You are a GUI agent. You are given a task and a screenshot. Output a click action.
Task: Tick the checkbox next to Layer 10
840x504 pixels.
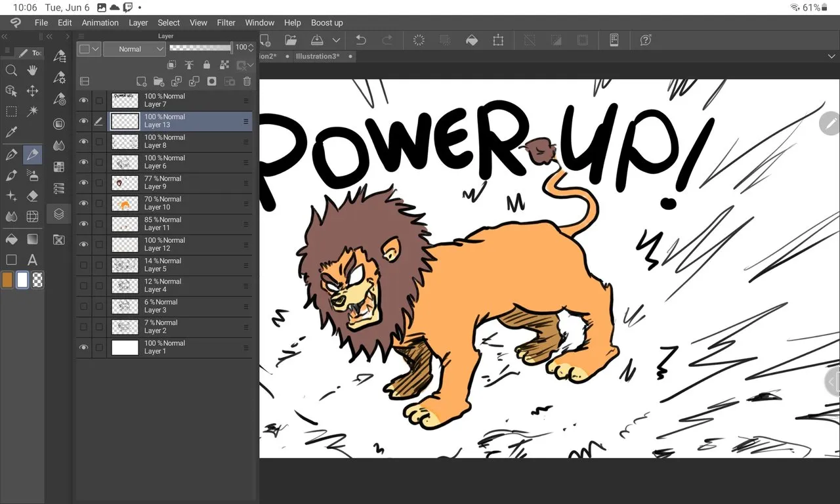click(x=99, y=203)
